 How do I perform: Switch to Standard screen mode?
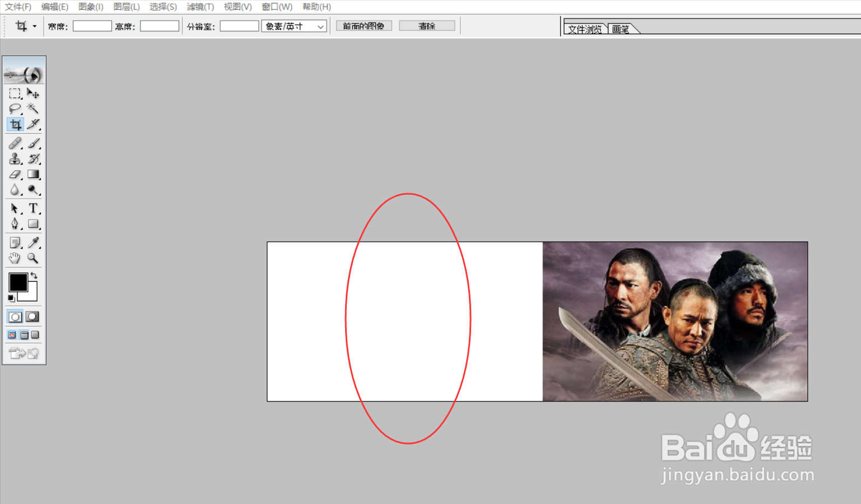pyautogui.click(x=12, y=335)
